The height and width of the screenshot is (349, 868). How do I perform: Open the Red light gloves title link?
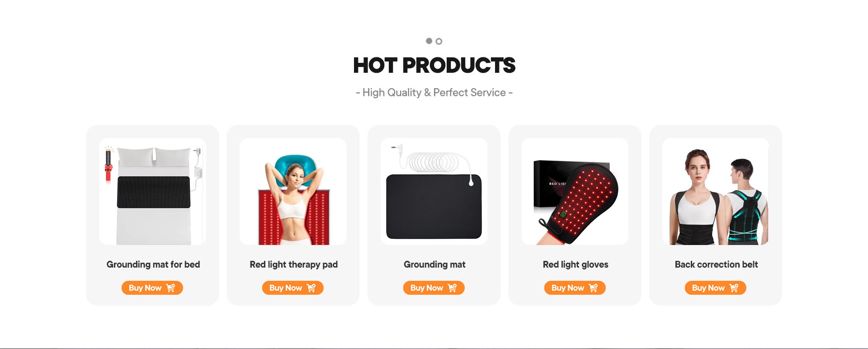[576, 264]
